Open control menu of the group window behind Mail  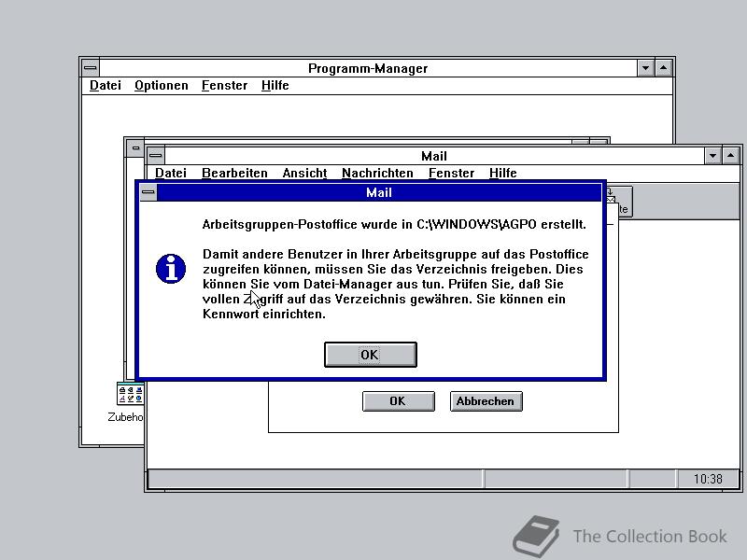point(135,148)
